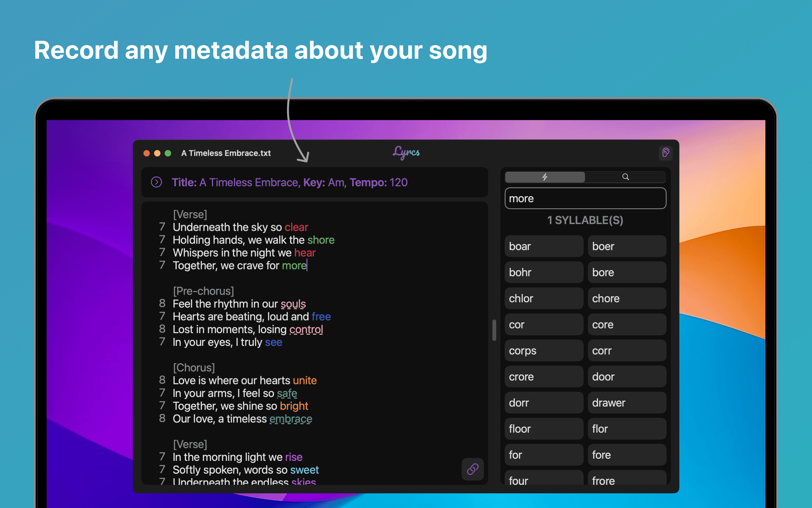This screenshot has height=508, width=812.
Task: Click the orange word 'bright'
Action: [294, 406]
